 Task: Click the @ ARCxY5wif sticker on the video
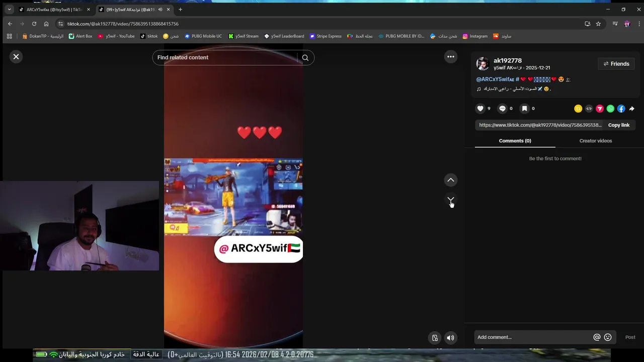[x=259, y=249]
